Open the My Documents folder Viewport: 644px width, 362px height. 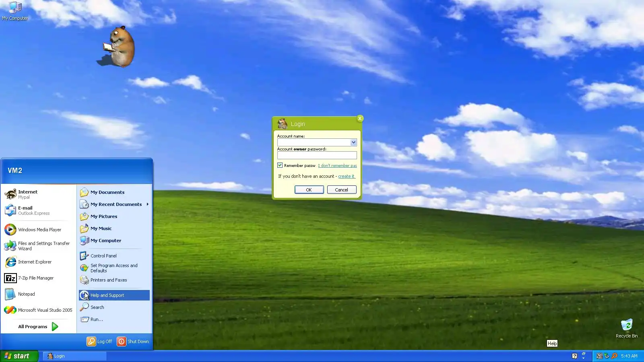[x=114, y=192]
